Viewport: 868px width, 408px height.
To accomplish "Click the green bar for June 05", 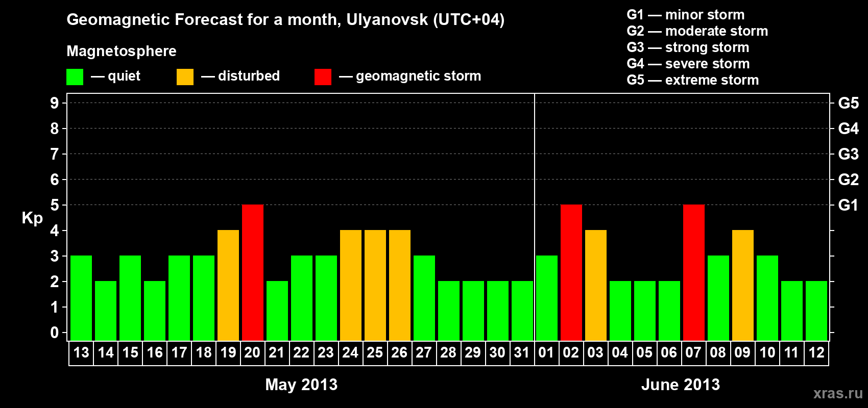I will tap(645, 311).
